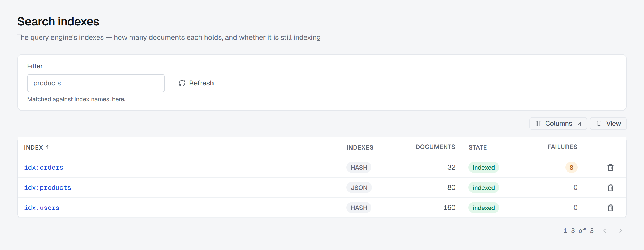644x250 pixels.
Task: Go to the previous page arrow
Action: pyautogui.click(x=605, y=231)
